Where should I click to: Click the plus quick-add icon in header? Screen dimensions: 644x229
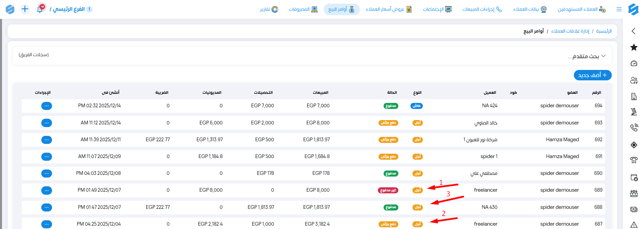click(25, 9)
